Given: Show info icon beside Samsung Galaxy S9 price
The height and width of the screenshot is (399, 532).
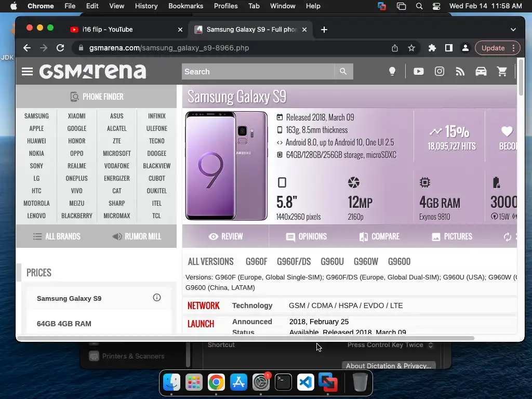Looking at the screenshot, I should pos(157,298).
